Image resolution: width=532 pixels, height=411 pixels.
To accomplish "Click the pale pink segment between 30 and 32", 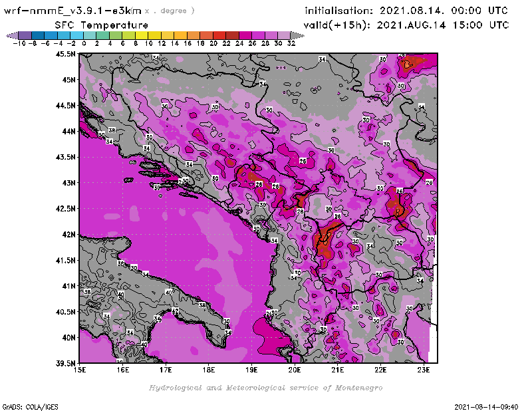I will coord(284,35).
